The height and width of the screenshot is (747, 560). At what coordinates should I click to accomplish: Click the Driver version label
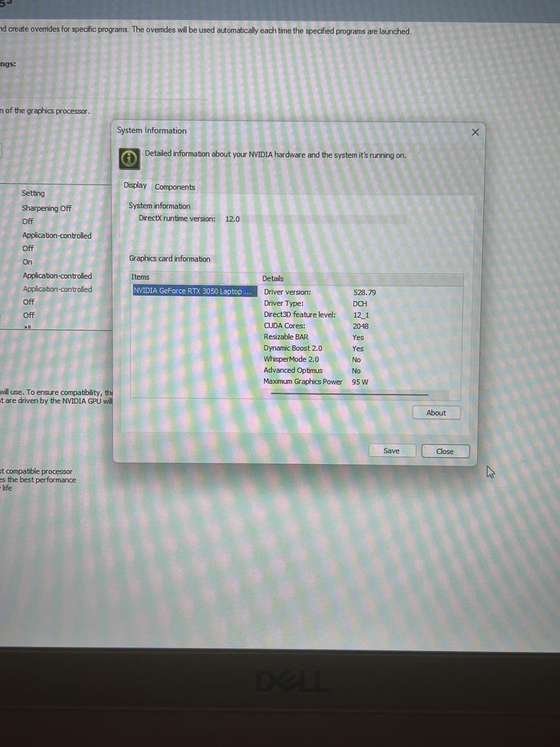[x=288, y=292]
